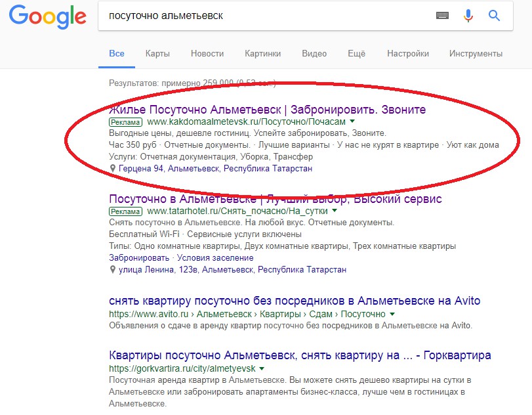Screen dimensions: 532x415
Task: Click the map pin beside улица Ленина
Action: coord(113,270)
